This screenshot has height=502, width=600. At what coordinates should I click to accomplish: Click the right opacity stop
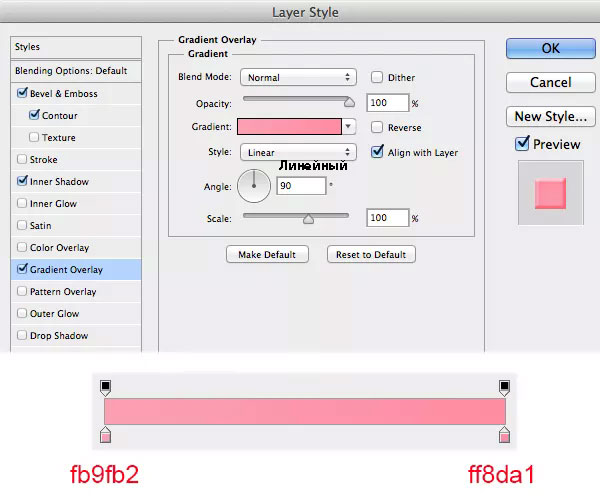[x=504, y=388]
